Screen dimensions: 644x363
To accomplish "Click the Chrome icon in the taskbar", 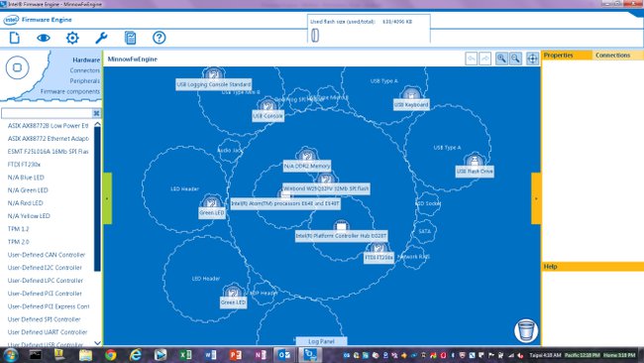I will coord(110,354).
